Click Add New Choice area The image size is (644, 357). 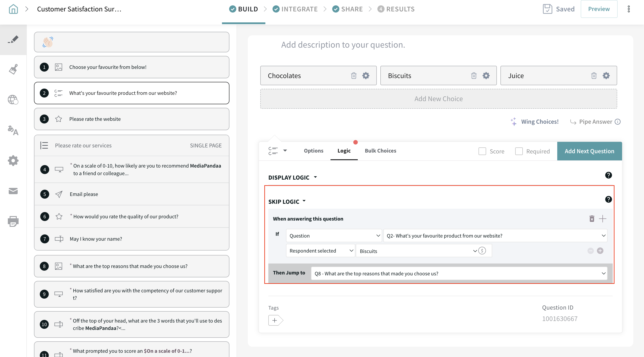click(438, 99)
